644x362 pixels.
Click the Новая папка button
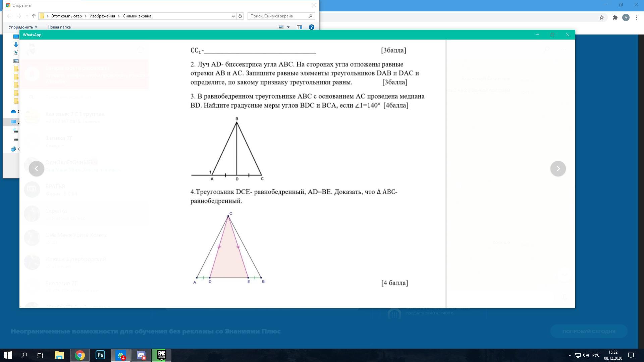coord(59,27)
